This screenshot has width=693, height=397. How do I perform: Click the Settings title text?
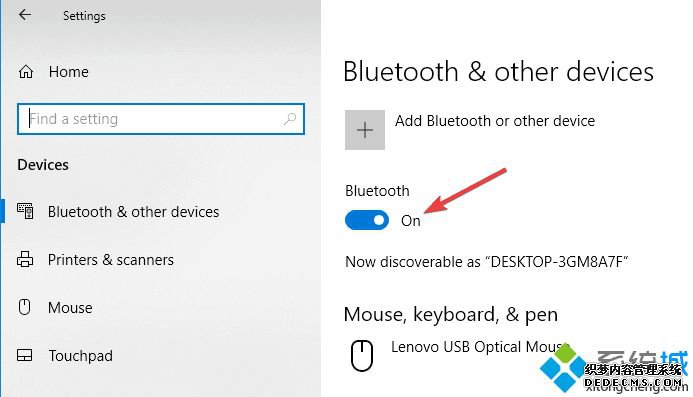84,16
